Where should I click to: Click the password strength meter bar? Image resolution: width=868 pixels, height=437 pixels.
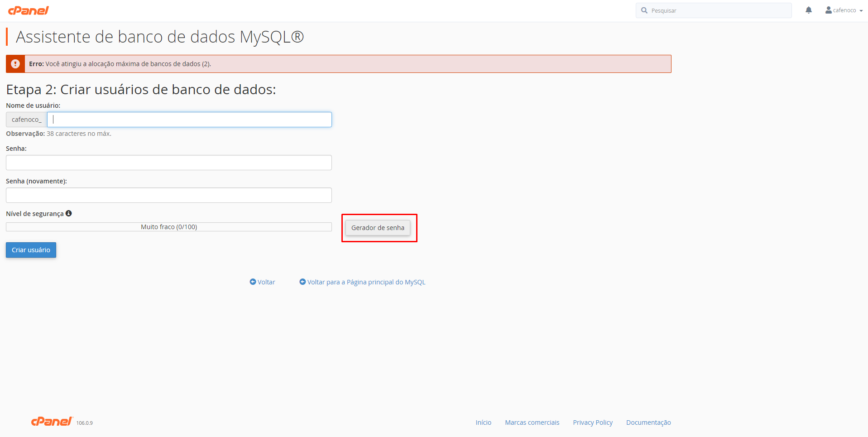(x=169, y=227)
